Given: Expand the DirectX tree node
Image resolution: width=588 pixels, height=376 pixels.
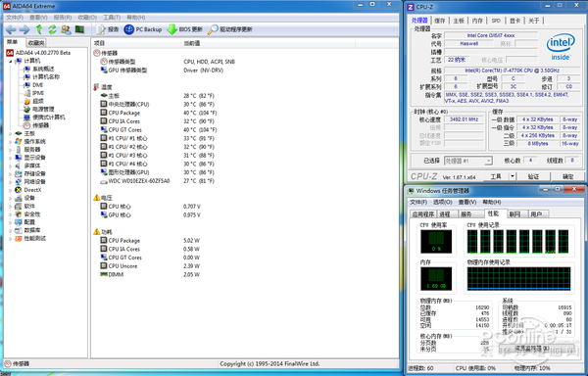Looking at the screenshot, I should click(x=11, y=190).
